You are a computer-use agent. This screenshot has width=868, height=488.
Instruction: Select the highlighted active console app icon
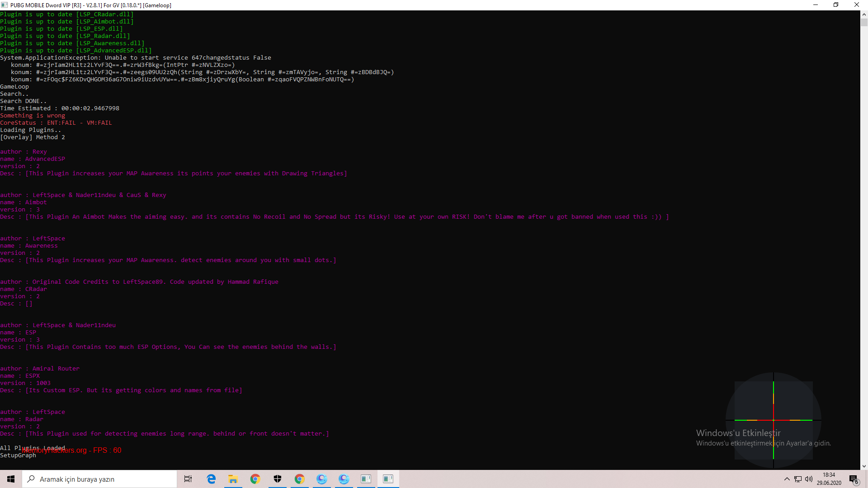388,479
